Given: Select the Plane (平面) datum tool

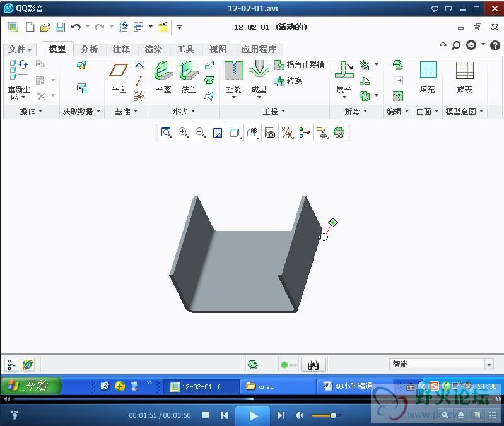Looking at the screenshot, I should 119,78.
